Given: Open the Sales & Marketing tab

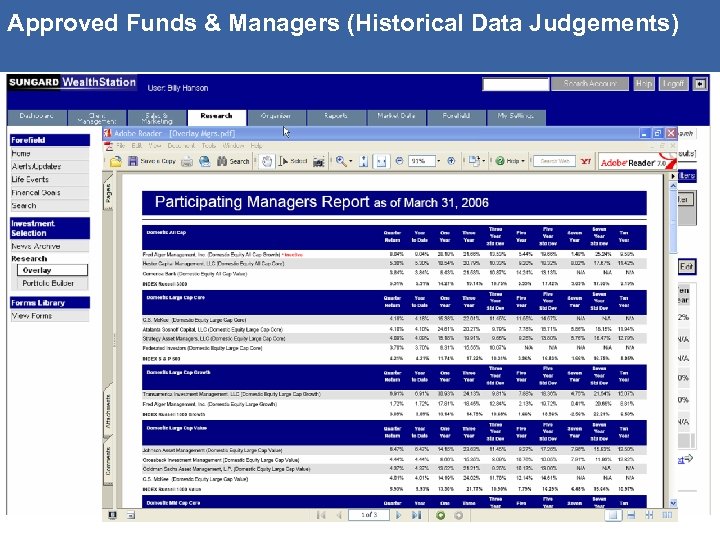Looking at the screenshot, I should pos(157,118).
